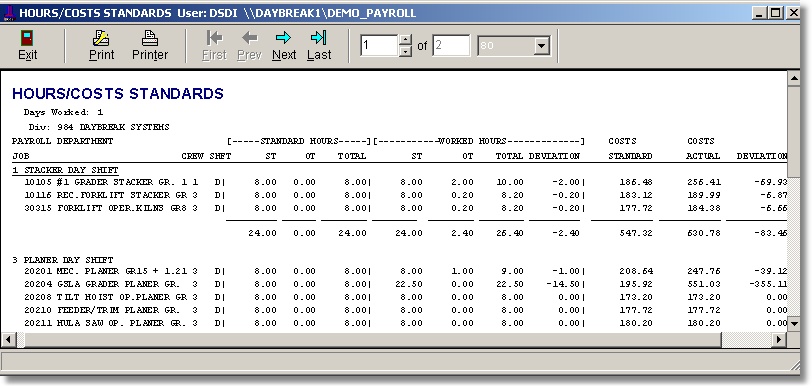The width and height of the screenshot is (812, 388).
Task: Select the 1 STACKER DAY SHIFT heading
Action: (65, 170)
